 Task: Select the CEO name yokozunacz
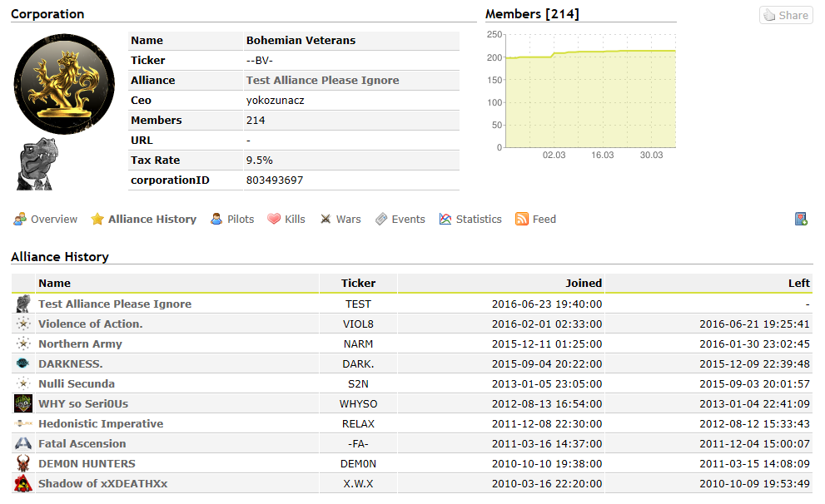point(276,101)
